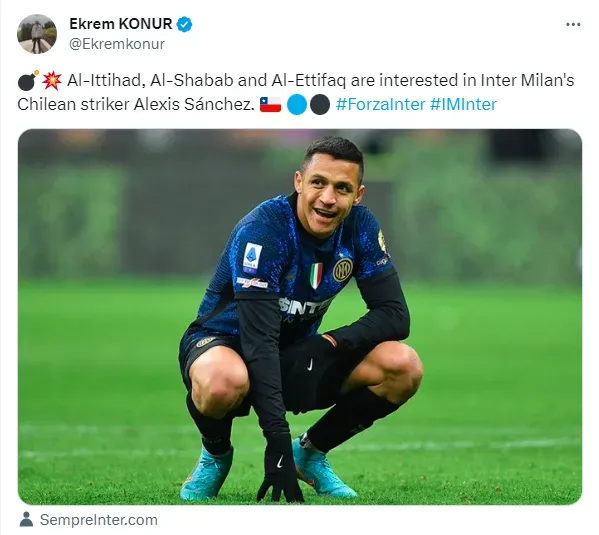599x535 pixels.
Task: Click the Chile flag emoji
Action: click(x=270, y=104)
